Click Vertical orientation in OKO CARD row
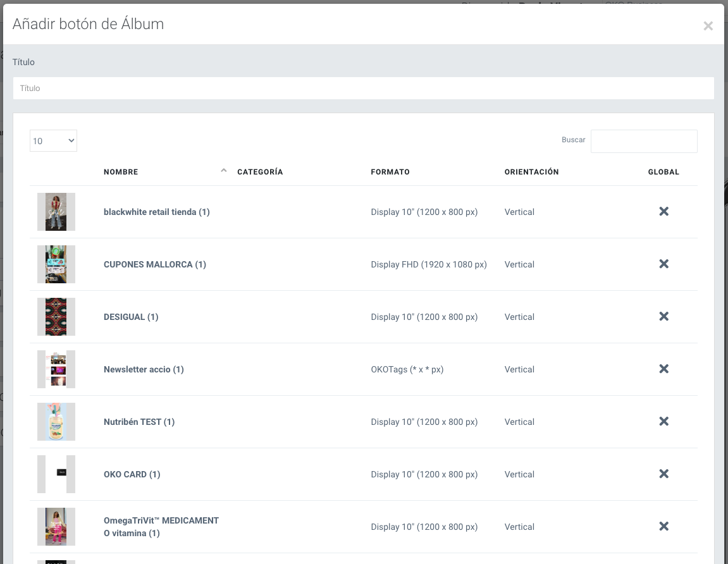This screenshot has height=564, width=728. coord(519,474)
